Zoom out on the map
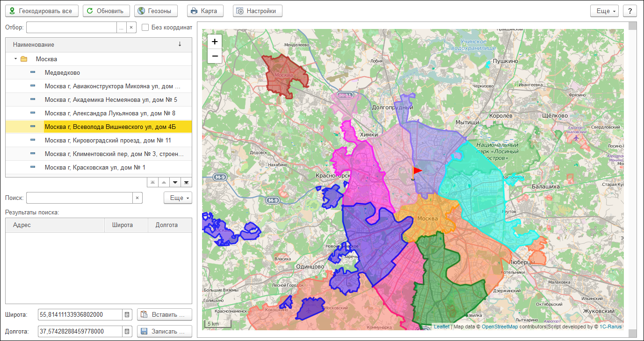The width and height of the screenshot is (644, 341). (x=215, y=56)
